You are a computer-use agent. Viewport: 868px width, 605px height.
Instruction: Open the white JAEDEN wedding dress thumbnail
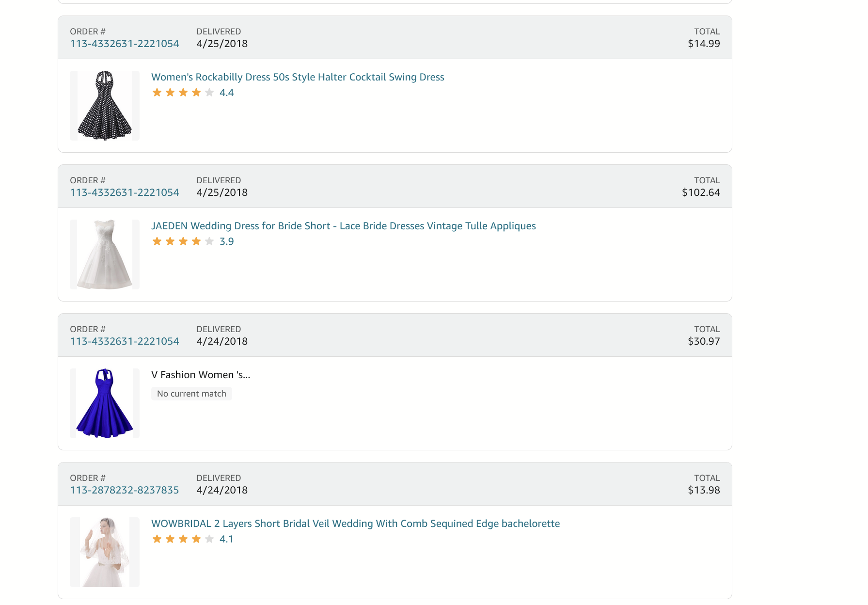pos(105,255)
